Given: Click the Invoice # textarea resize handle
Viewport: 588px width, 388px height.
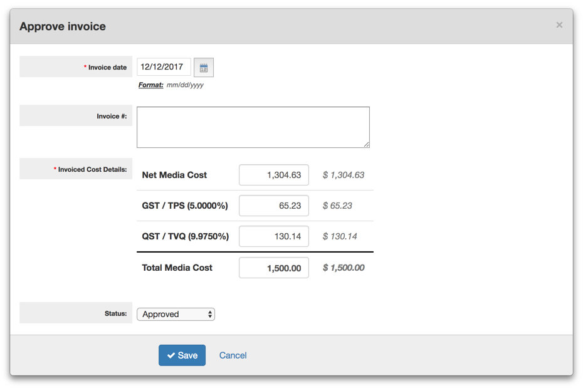Looking at the screenshot, I should coord(367,145).
